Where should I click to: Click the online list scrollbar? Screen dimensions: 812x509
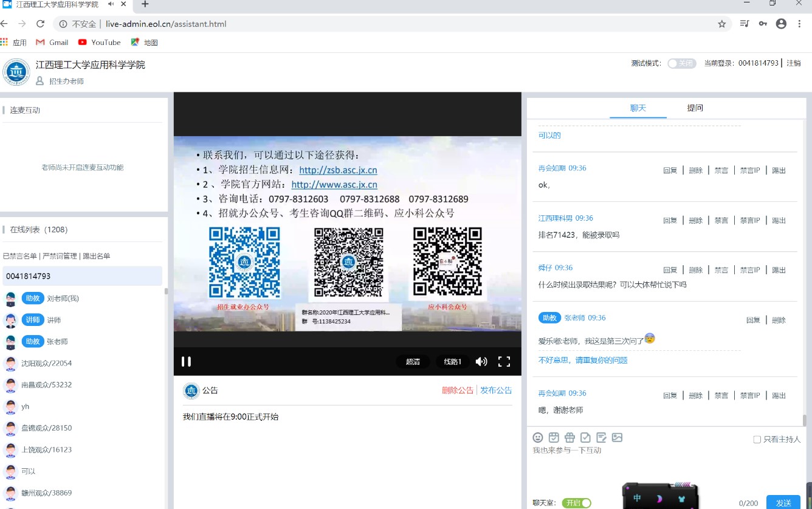coord(166,291)
